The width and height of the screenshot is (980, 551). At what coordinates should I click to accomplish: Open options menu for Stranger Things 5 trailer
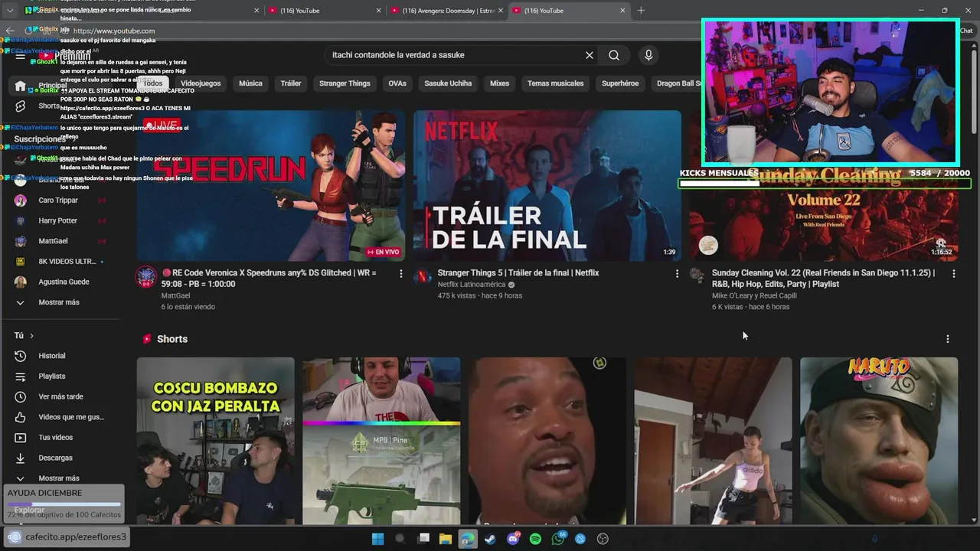pos(677,273)
